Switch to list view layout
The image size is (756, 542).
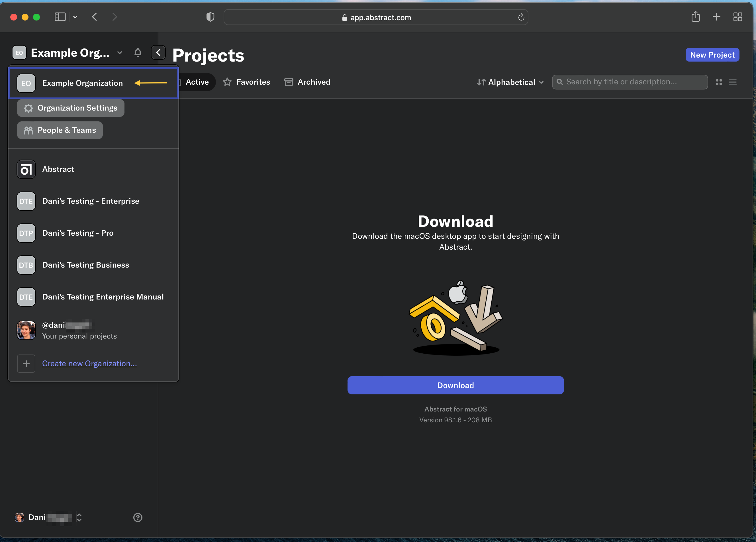click(x=733, y=82)
